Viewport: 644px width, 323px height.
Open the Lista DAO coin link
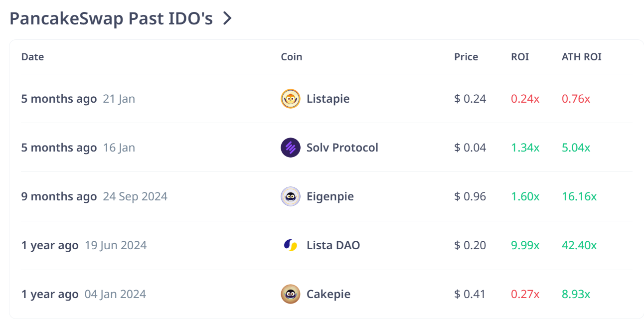(x=333, y=245)
